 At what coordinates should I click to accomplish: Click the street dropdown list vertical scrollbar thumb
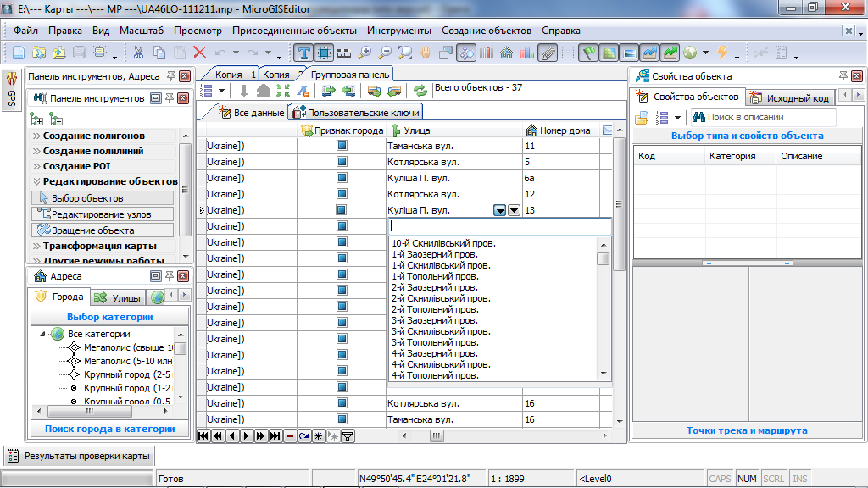[x=604, y=259]
